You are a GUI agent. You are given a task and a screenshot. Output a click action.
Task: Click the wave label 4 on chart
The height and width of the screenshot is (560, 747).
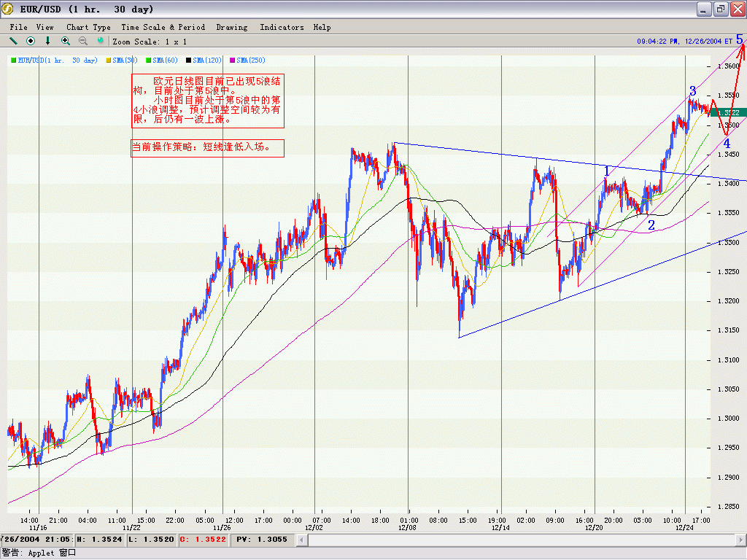click(727, 144)
